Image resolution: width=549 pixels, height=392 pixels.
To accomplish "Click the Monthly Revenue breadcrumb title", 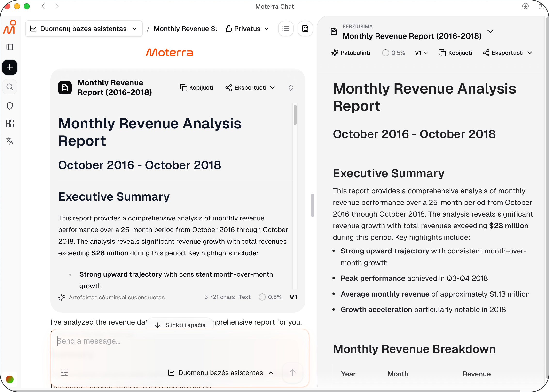I will [x=185, y=29].
